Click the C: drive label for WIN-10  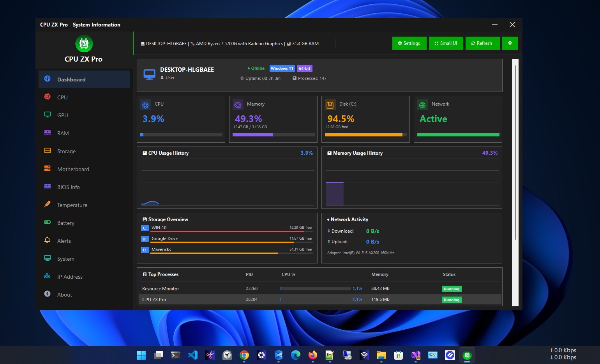click(x=145, y=228)
